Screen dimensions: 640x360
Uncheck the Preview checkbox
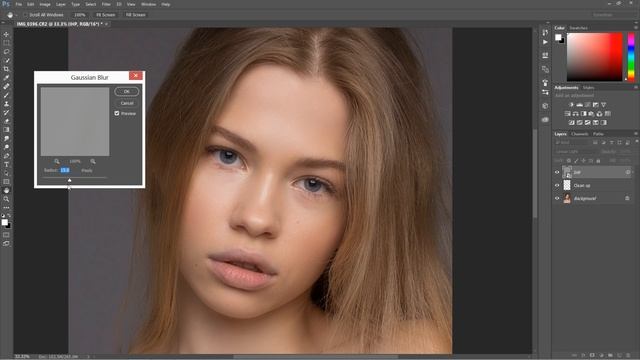pos(117,113)
